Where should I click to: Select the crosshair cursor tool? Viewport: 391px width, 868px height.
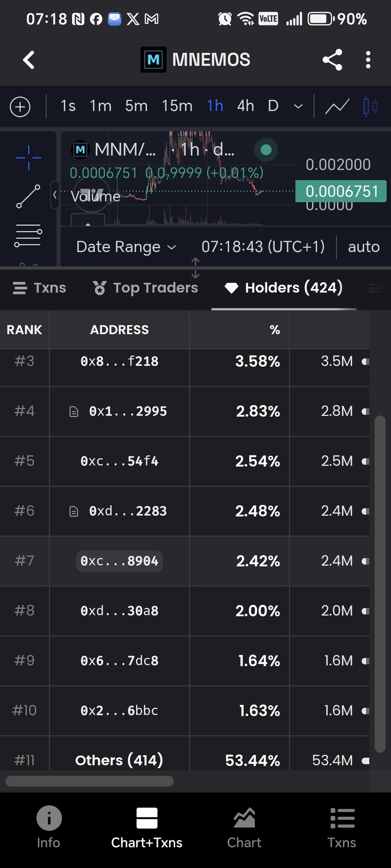28,158
